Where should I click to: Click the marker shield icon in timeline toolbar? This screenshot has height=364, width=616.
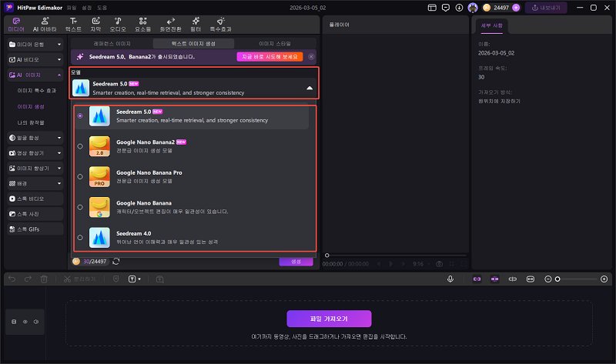pos(116,279)
